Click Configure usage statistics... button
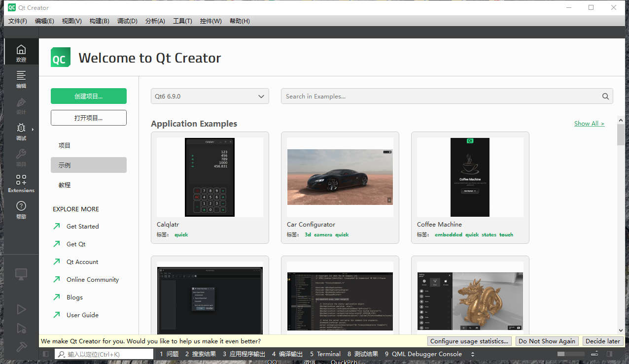The width and height of the screenshot is (629, 364). coord(469,341)
